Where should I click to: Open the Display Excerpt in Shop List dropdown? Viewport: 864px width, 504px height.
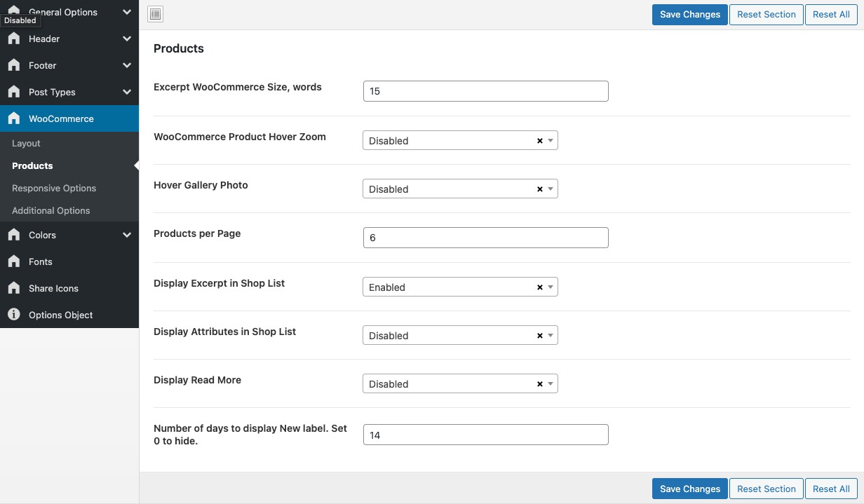[x=460, y=287]
